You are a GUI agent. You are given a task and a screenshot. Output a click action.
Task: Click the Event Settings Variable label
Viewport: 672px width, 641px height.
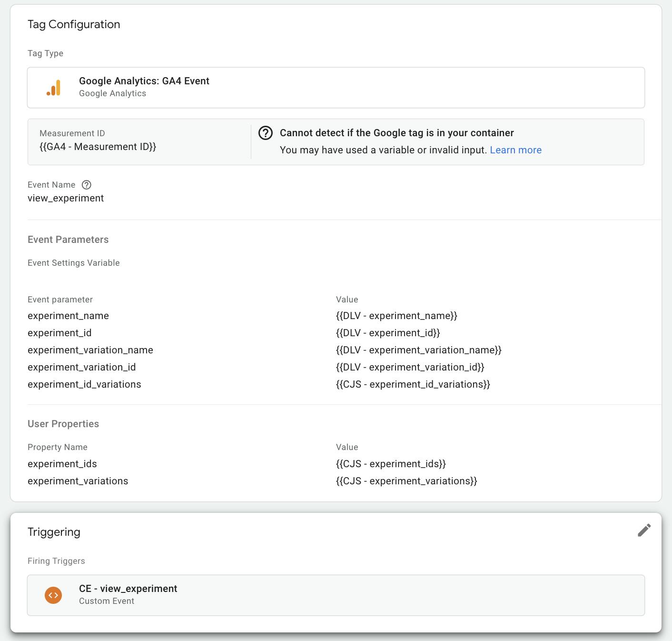pyautogui.click(x=74, y=263)
